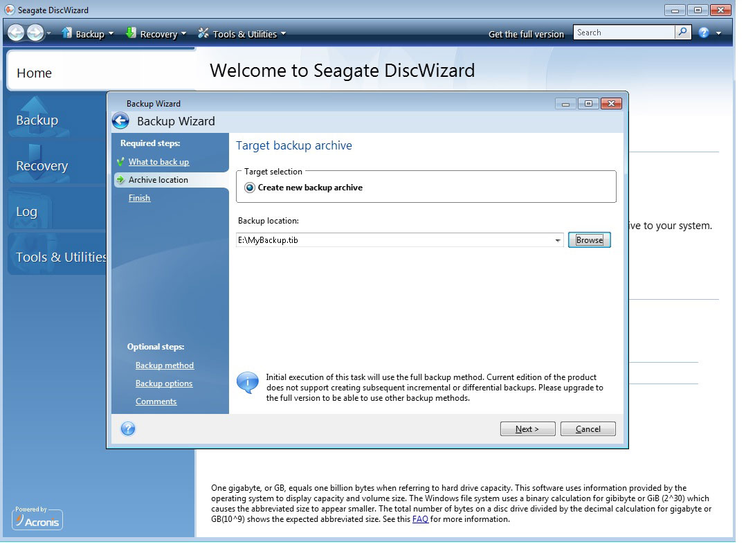
Task: Minimize the Backup Wizard dialog
Action: (565, 103)
